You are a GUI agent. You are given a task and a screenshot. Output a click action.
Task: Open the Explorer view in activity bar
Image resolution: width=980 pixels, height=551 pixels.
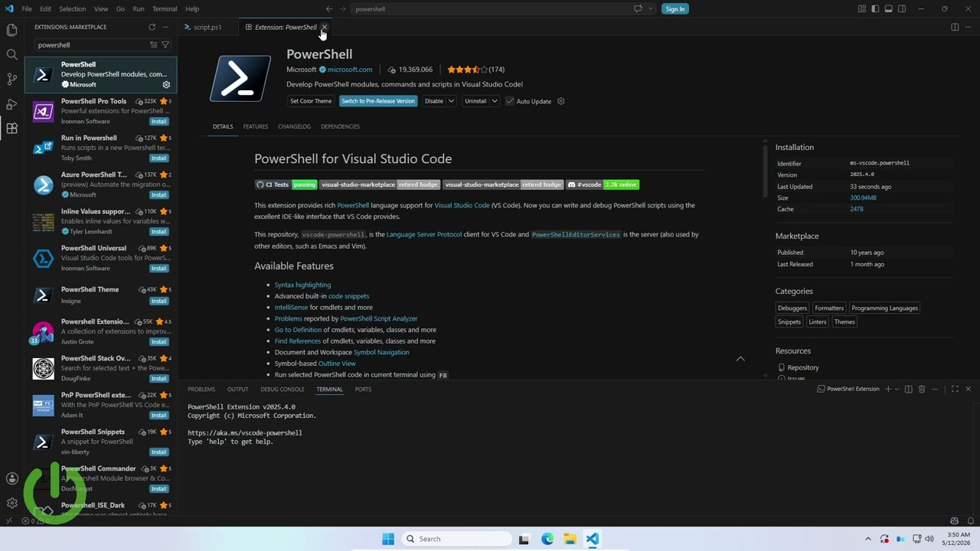(11, 30)
